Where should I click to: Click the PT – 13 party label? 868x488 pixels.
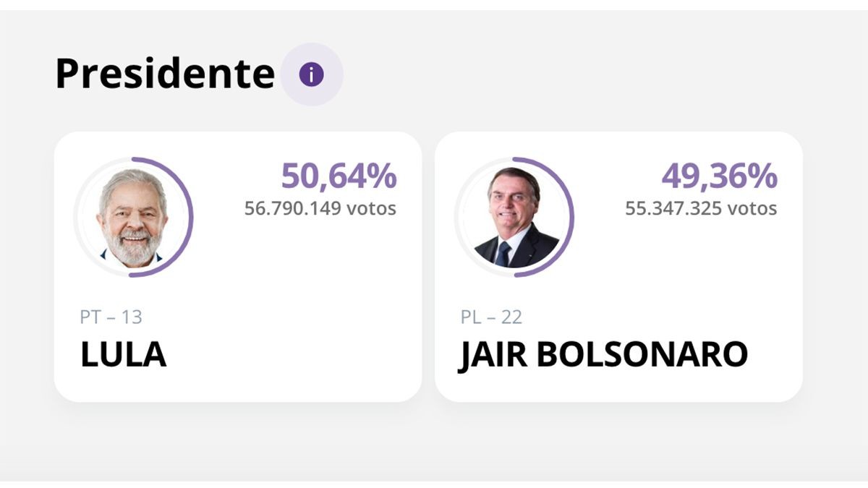pyautogui.click(x=111, y=317)
